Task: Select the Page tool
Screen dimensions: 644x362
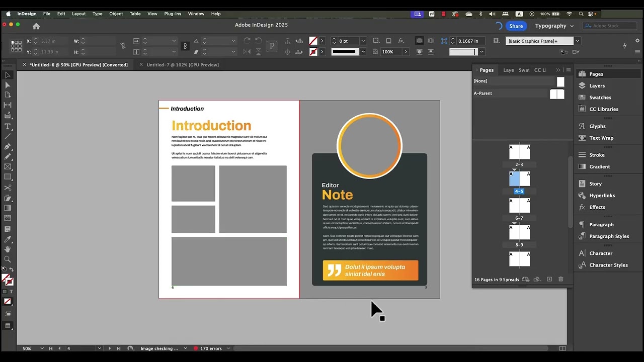Action: point(8,95)
